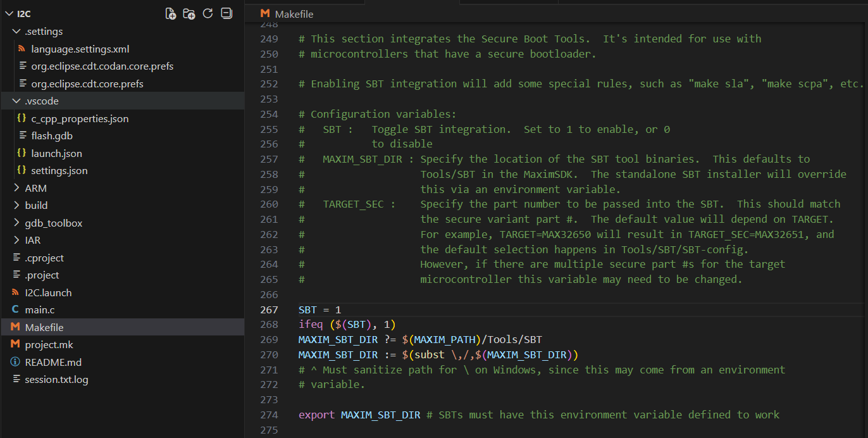868x438 pixels.
Task: Open README.md file
Action: (53, 362)
